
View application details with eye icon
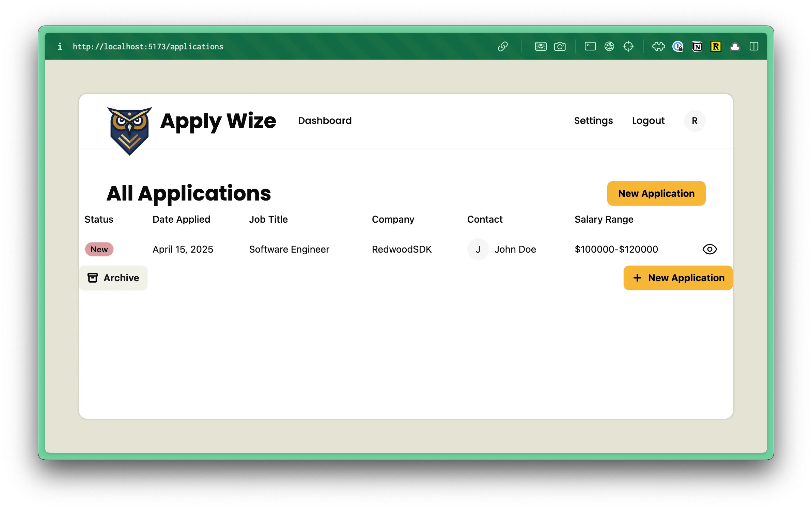[709, 249]
